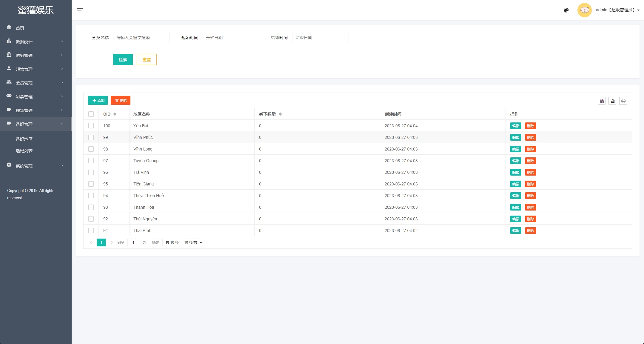
Task: Go to 首页 in the sidebar
Action: (20, 28)
